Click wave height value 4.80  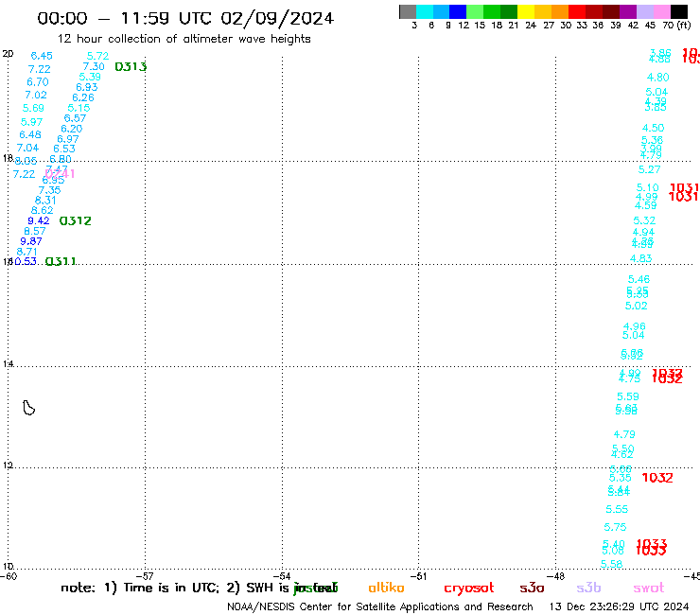(658, 78)
